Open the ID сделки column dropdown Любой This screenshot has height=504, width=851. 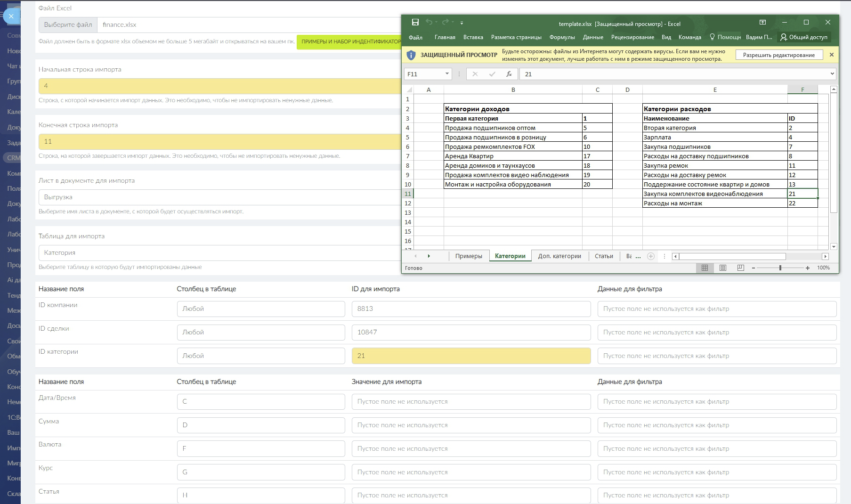point(261,333)
